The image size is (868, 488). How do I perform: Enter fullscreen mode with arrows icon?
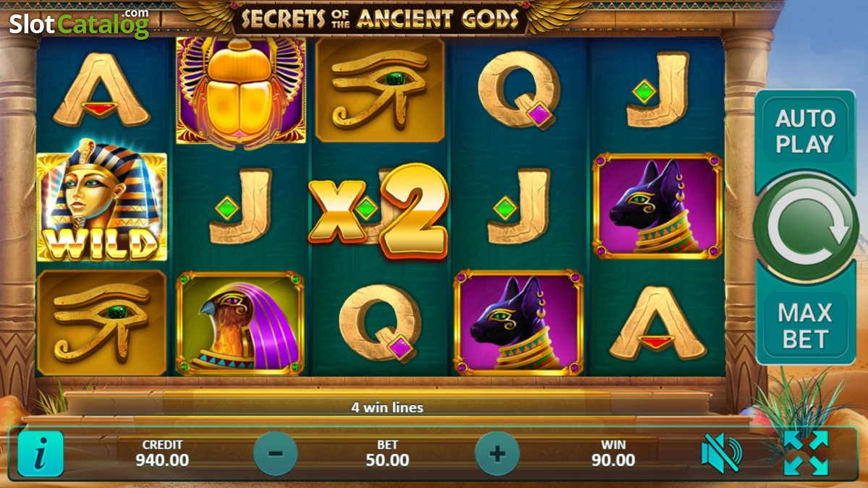tap(806, 453)
